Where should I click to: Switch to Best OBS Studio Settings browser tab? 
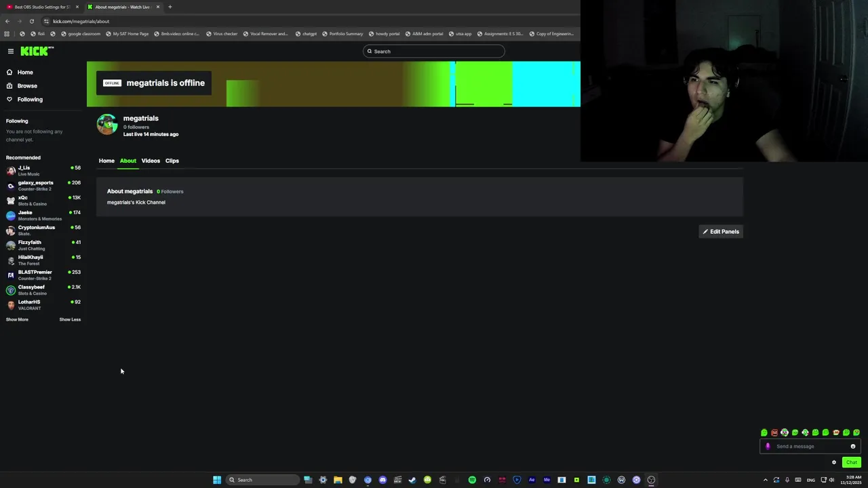click(x=41, y=7)
